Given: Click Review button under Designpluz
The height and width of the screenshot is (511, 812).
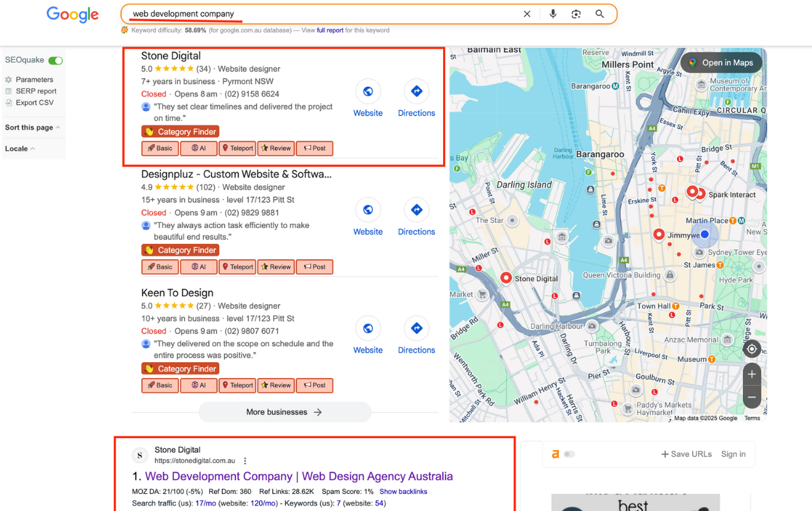Looking at the screenshot, I should click(x=276, y=267).
